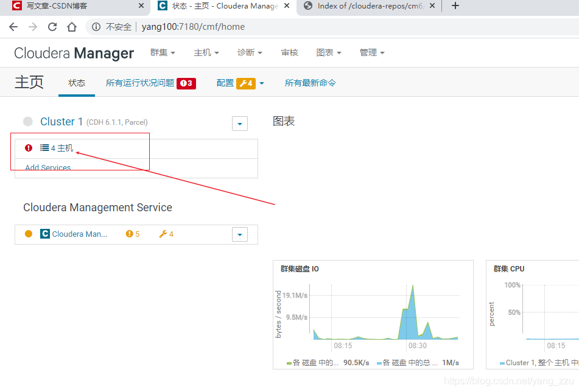This screenshot has width=579, height=392.
Task: Expand the 配置 dropdown caret
Action: pos(262,83)
